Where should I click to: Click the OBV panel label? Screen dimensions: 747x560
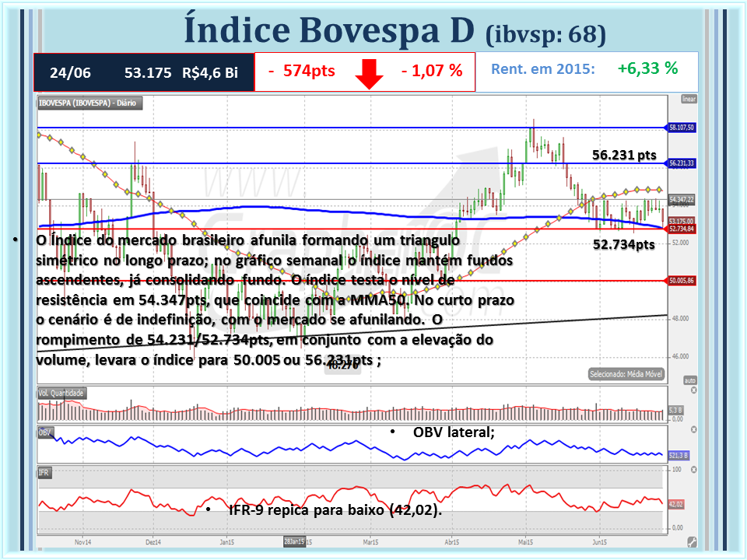45,432
